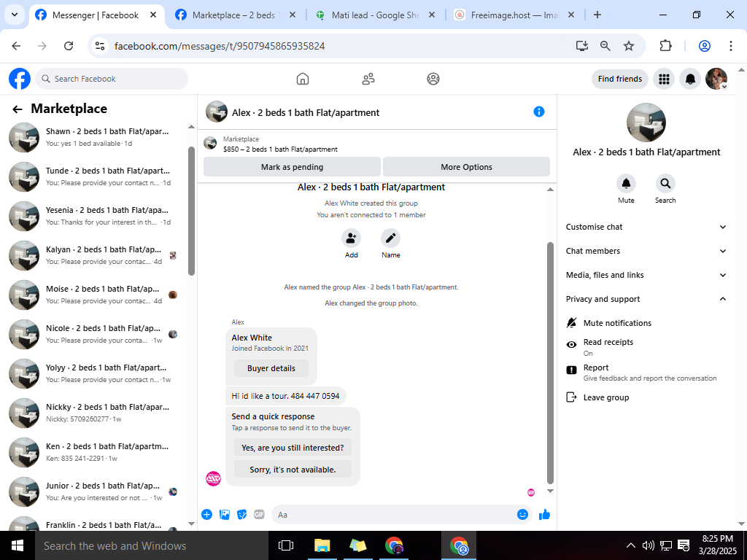Click the conversation list scrollbar

192,211
